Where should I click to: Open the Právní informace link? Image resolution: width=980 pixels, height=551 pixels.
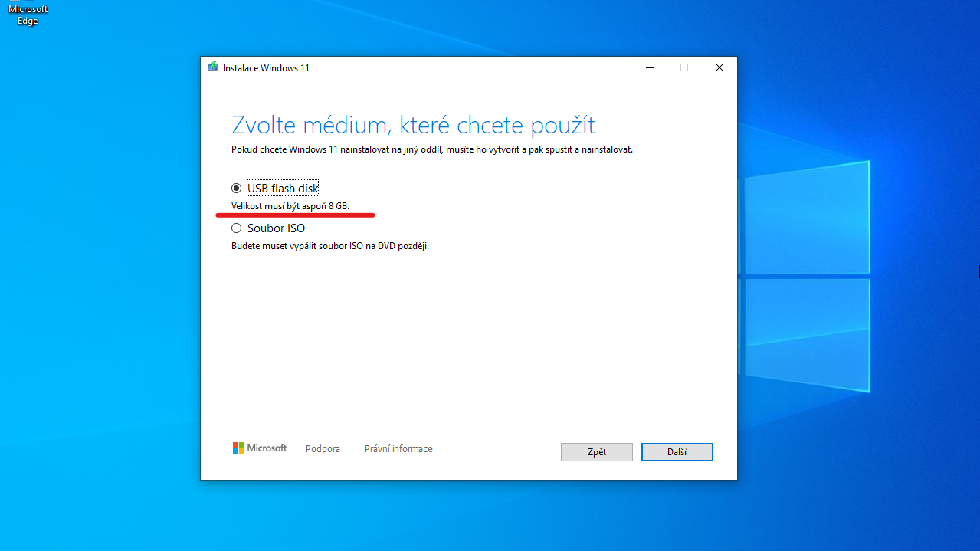click(398, 449)
